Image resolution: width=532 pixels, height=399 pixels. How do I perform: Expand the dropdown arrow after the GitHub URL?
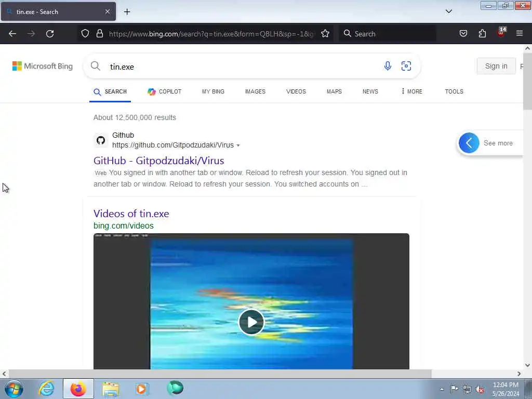pos(238,145)
